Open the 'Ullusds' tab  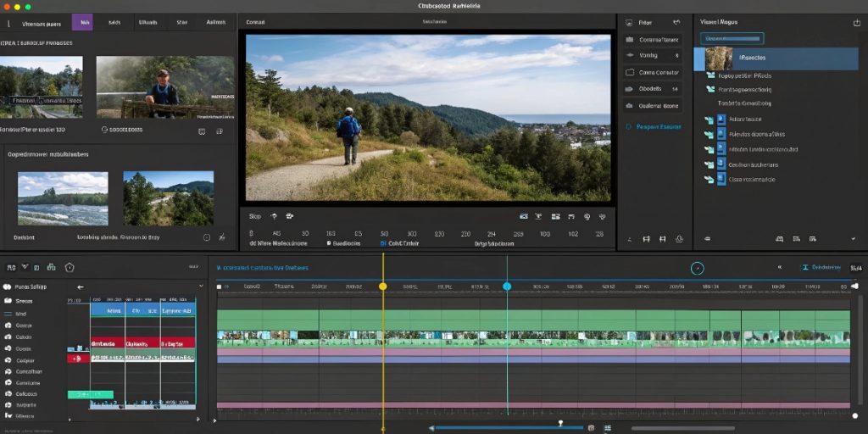coord(147,23)
